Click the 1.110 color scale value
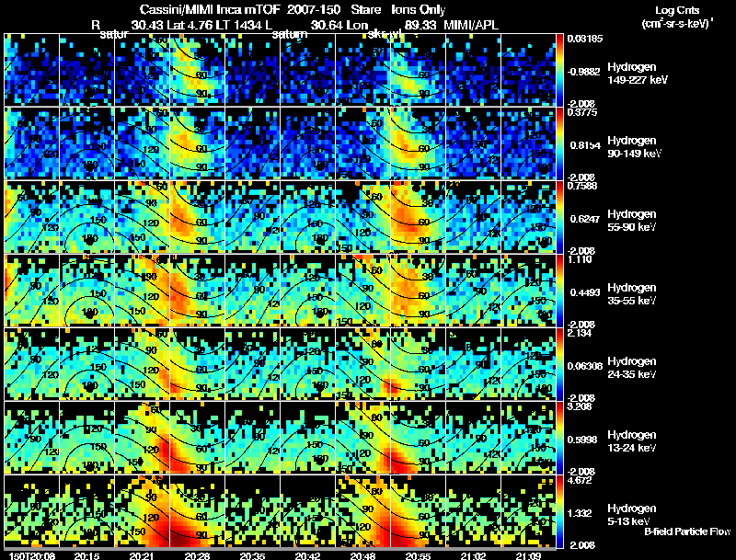Image resolution: width=736 pixels, height=560 pixels. 580,259
